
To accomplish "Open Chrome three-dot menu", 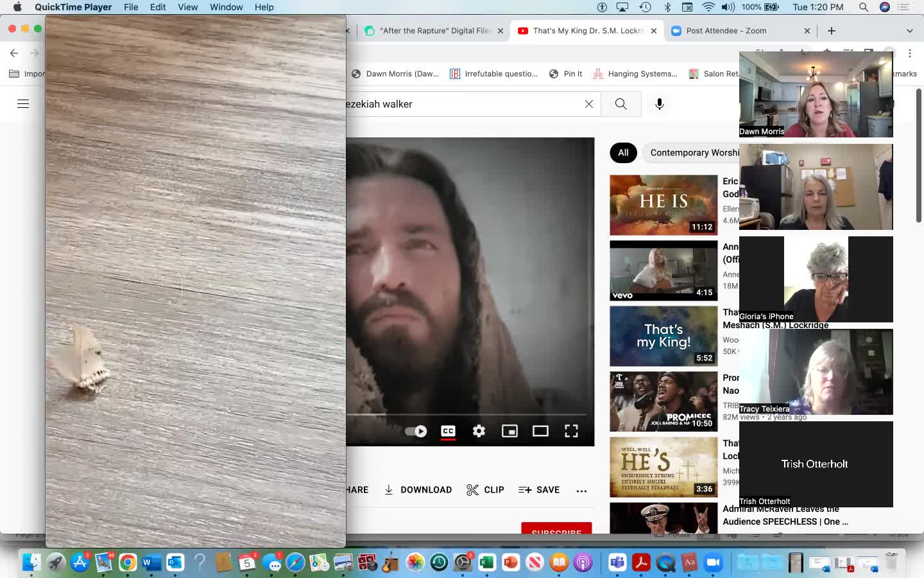I will 910,53.
